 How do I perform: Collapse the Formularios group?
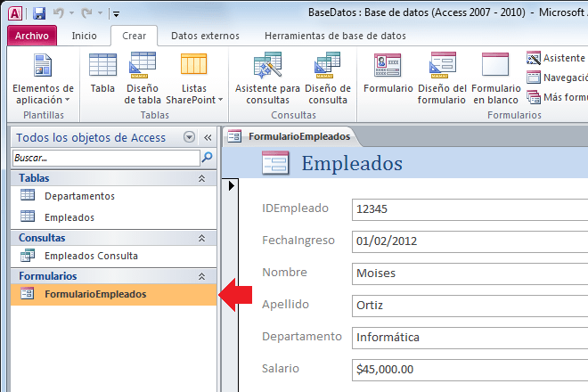pyautogui.click(x=201, y=276)
